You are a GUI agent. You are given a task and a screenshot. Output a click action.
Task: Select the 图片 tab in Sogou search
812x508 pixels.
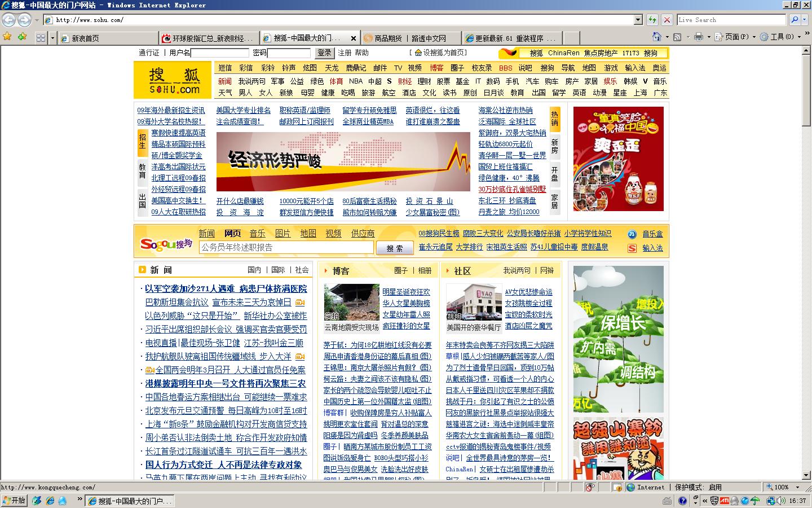click(x=283, y=234)
